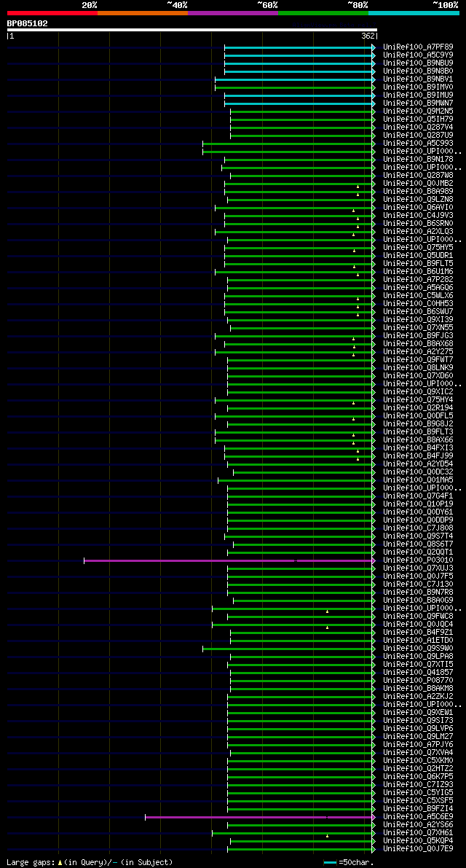Viewport: 466px width, 868px height.
Task: Click the UniRef100_B9MWN7 entry
Action: pos(418,103)
